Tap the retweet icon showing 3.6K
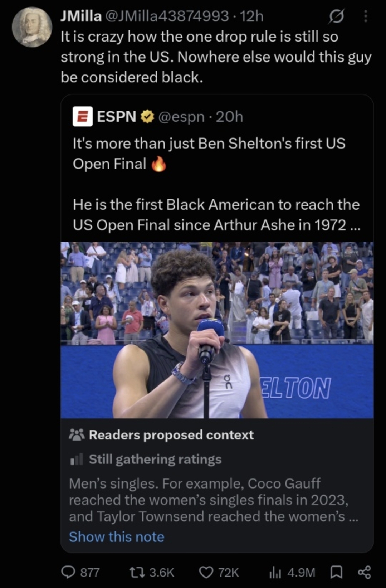The image size is (386, 588). pyautogui.click(x=136, y=572)
